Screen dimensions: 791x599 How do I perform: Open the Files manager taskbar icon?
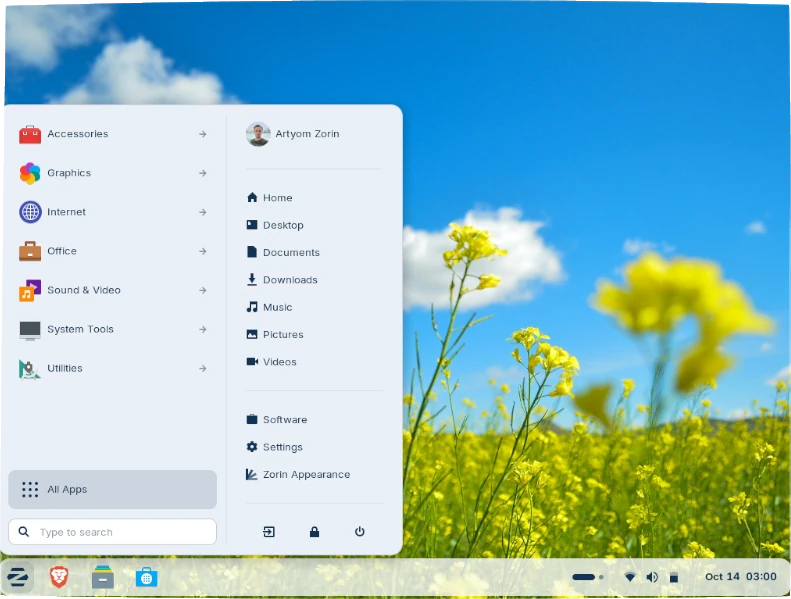click(102, 577)
